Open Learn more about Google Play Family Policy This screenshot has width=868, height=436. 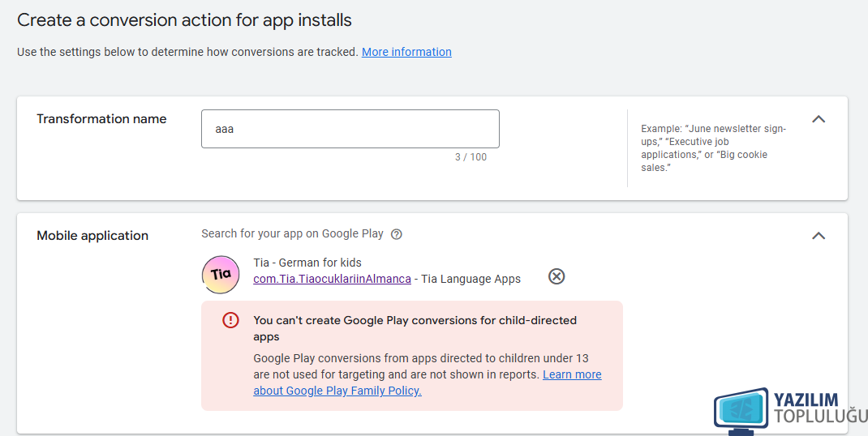428,383
